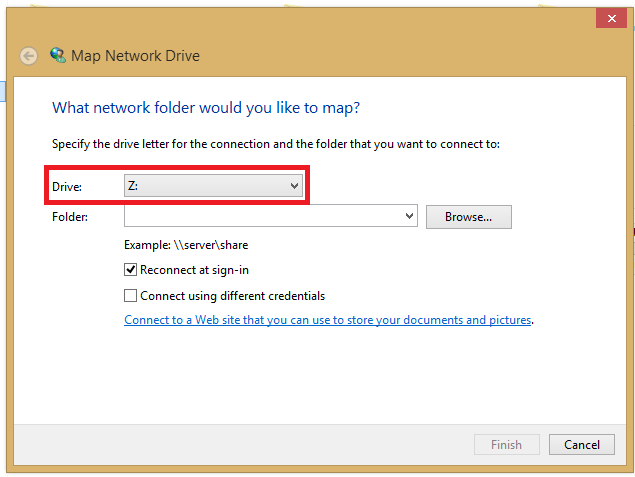Uncheck Reconnect at sign-in checkbox
635x477 pixels.
[x=130, y=270]
